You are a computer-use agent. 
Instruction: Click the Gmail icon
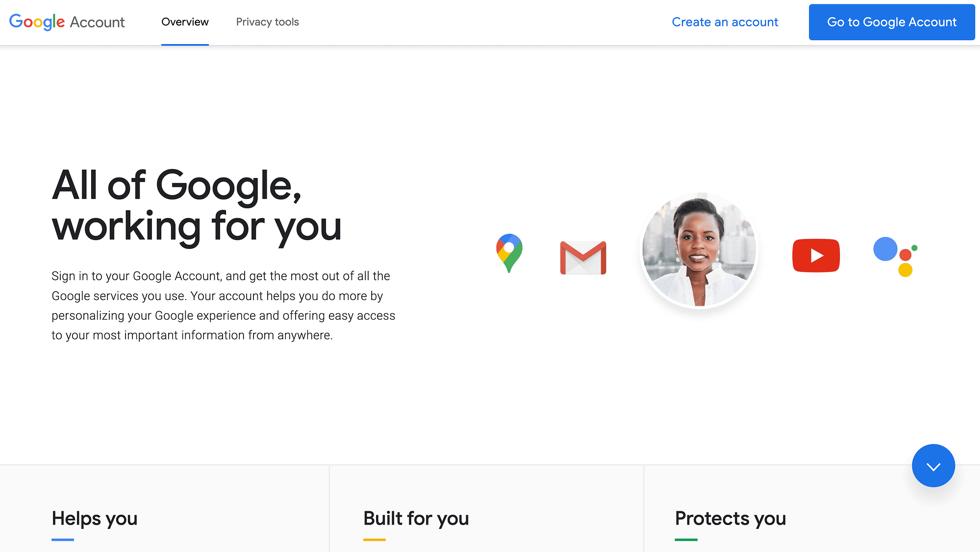pos(583,256)
